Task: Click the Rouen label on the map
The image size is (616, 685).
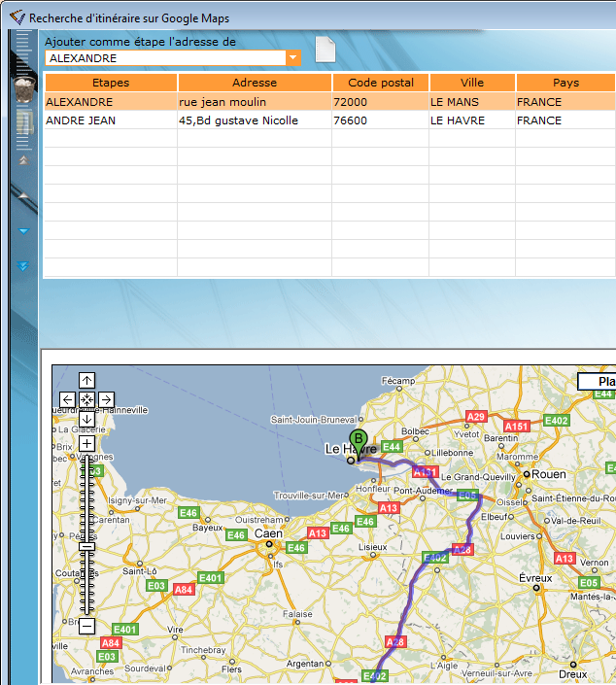Action: point(548,474)
